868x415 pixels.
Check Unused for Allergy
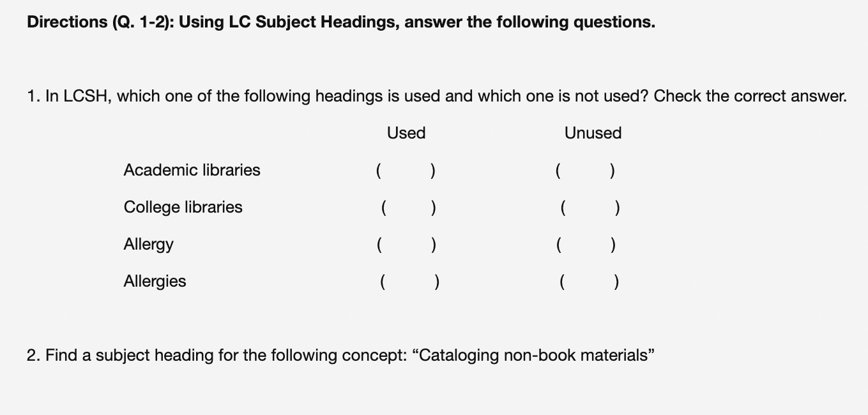[586, 245]
